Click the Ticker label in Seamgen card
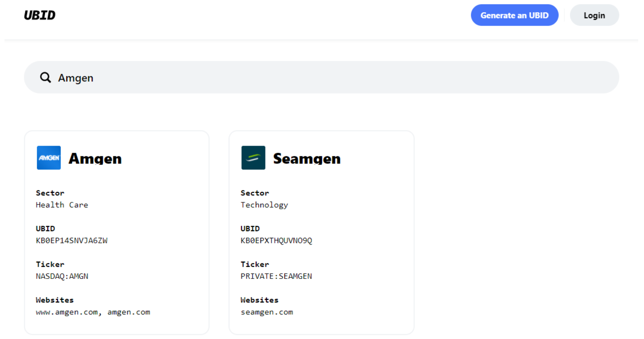This screenshot has height=339, width=644. click(255, 264)
